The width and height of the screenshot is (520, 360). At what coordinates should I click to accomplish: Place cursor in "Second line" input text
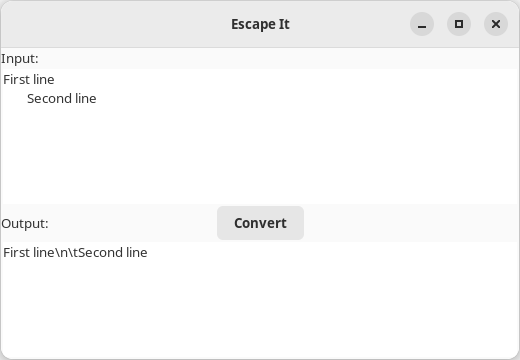click(x=62, y=99)
